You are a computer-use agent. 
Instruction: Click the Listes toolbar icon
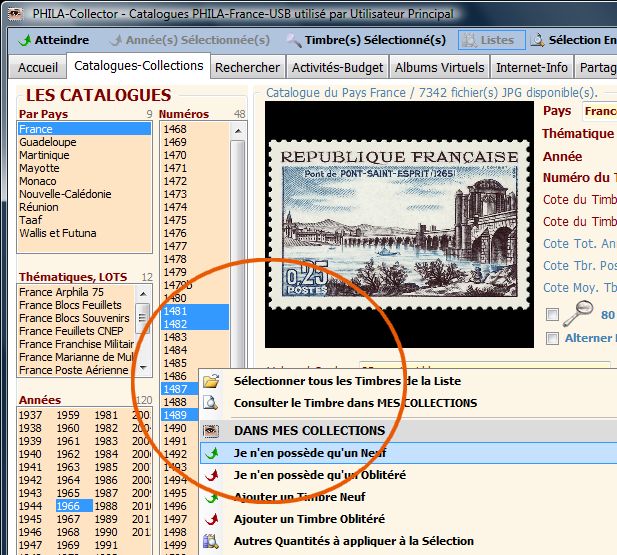tap(469, 40)
